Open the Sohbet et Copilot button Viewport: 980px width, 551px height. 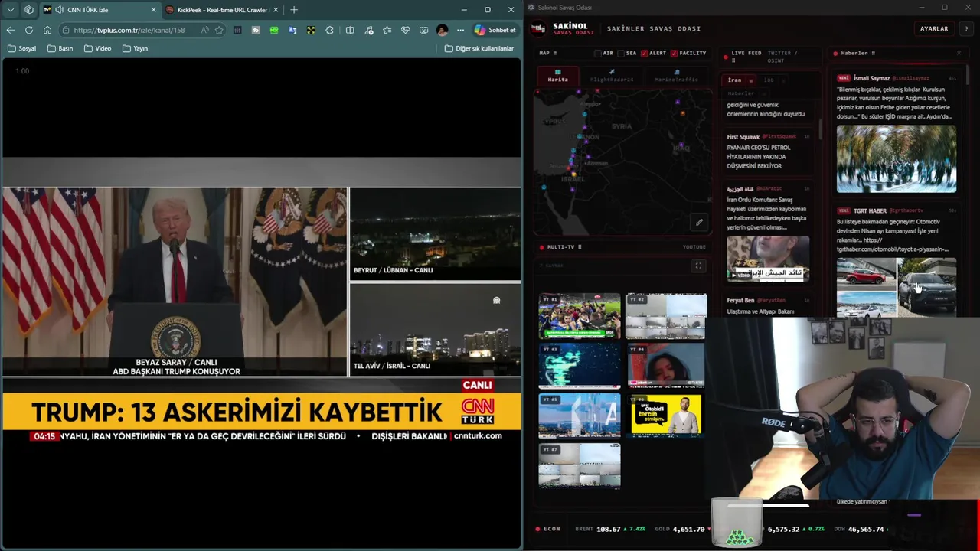click(x=495, y=30)
